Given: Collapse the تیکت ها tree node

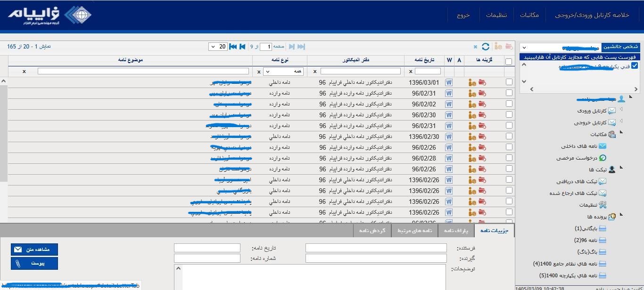Looking at the screenshot, I should 621,168.
